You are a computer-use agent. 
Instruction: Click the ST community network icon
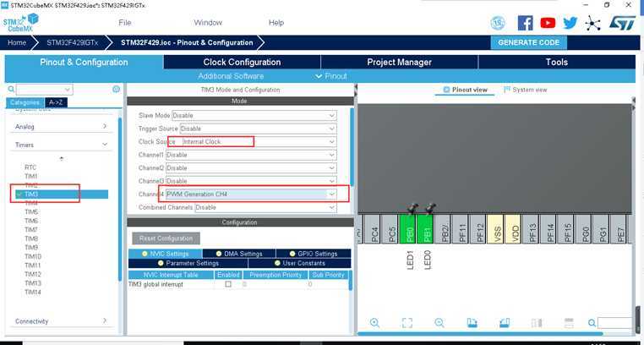tap(592, 23)
